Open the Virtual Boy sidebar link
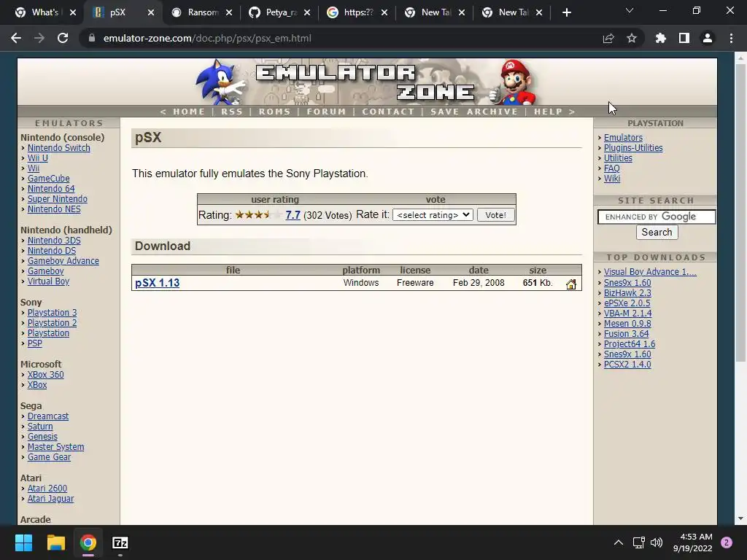 48,281
